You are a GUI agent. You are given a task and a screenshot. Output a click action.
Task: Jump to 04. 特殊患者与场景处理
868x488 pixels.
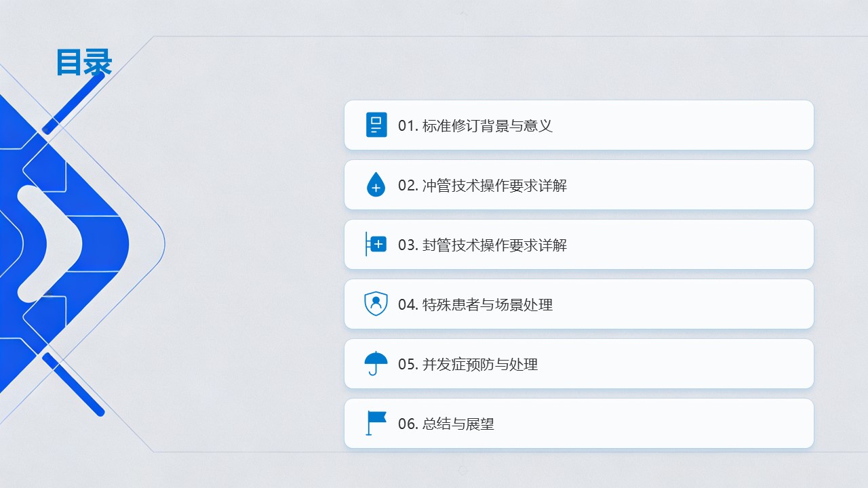(x=475, y=305)
